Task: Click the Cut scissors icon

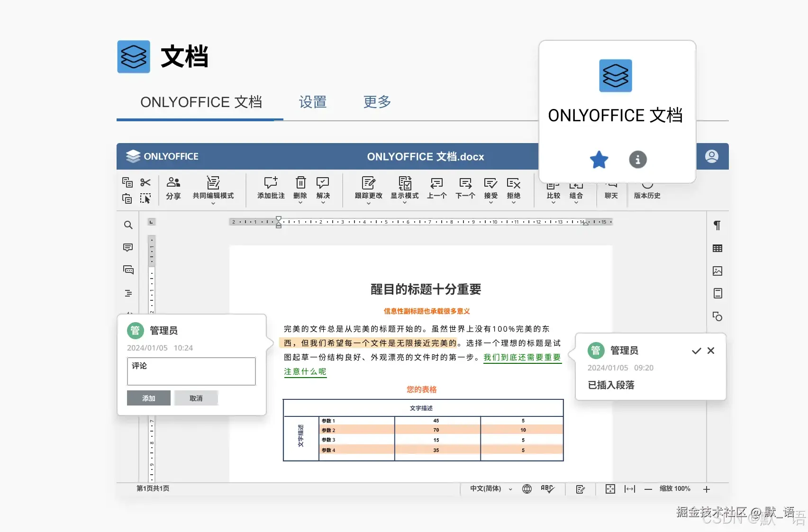Action: point(145,181)
